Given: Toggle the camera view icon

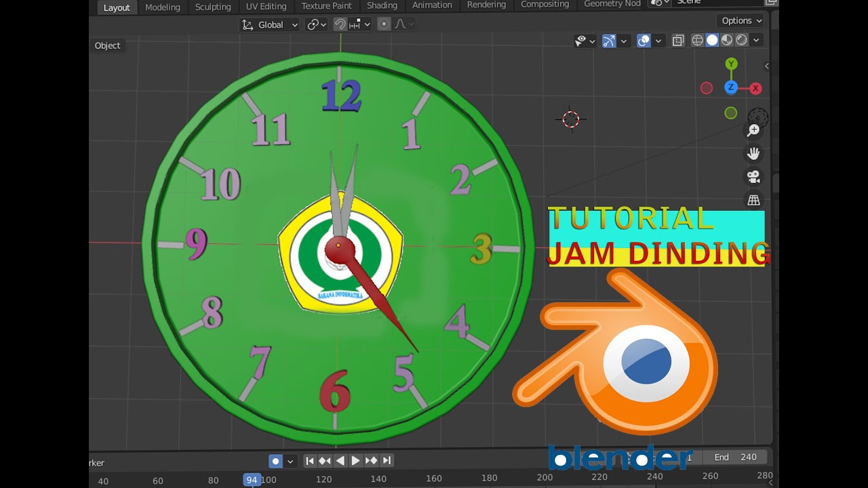Looking at the screenshot, I should 753,177.
